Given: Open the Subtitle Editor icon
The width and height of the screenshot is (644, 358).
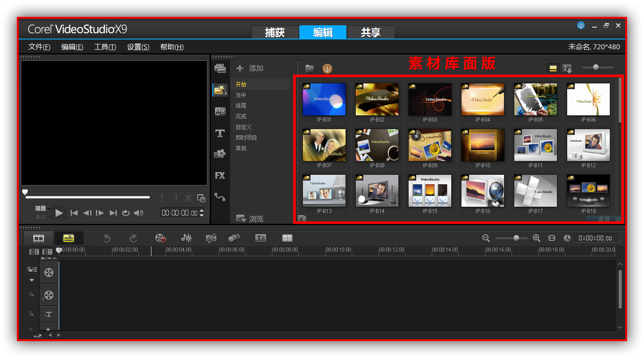Looking at the screenshot, I should [261, 238].
